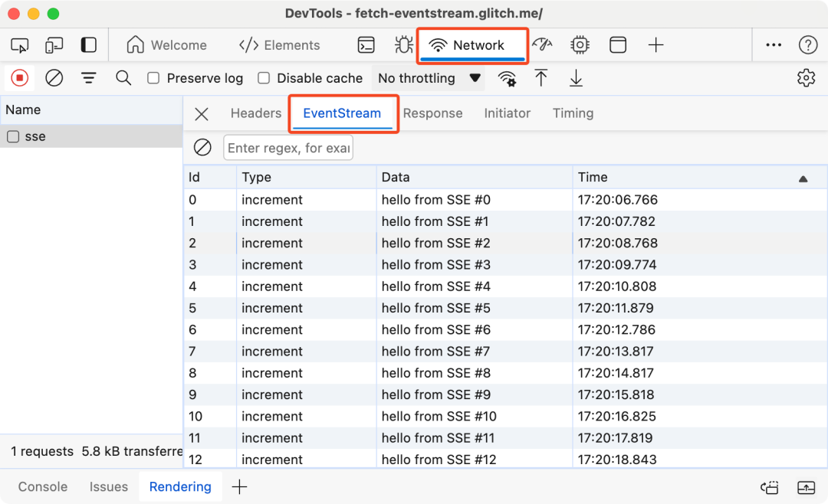Open the more tools plus menu
828x504 pixels.
pos(655,45)
